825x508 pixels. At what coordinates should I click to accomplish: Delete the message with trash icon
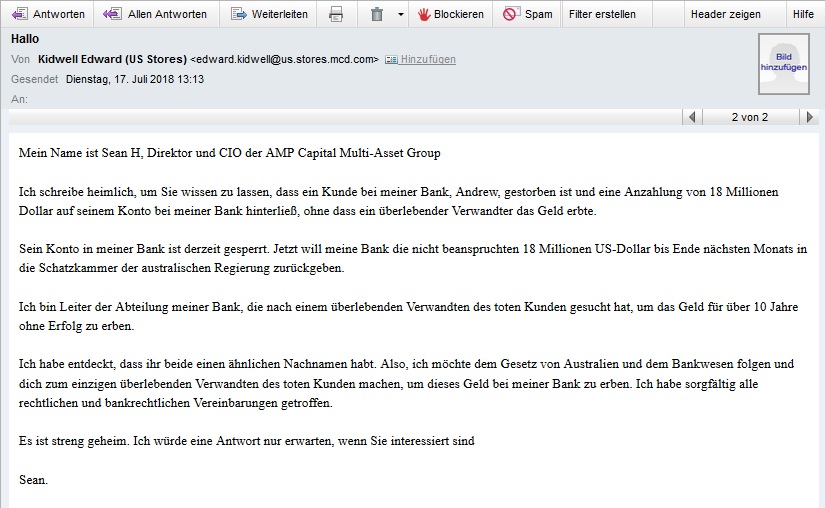[377, 14]
